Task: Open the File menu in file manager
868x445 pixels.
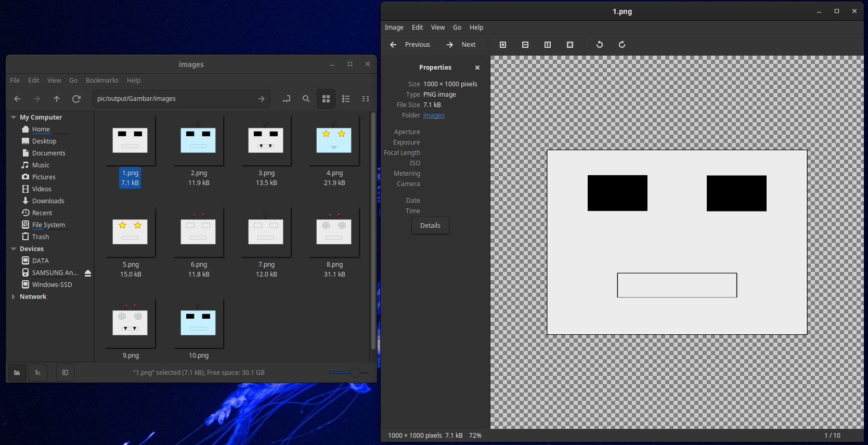Action: tap(15, 81)
